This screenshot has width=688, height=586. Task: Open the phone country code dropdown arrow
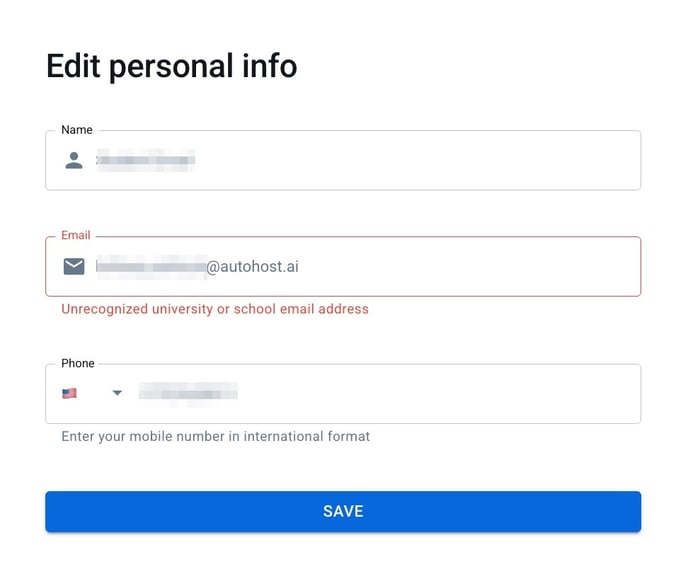pos(117,393)
